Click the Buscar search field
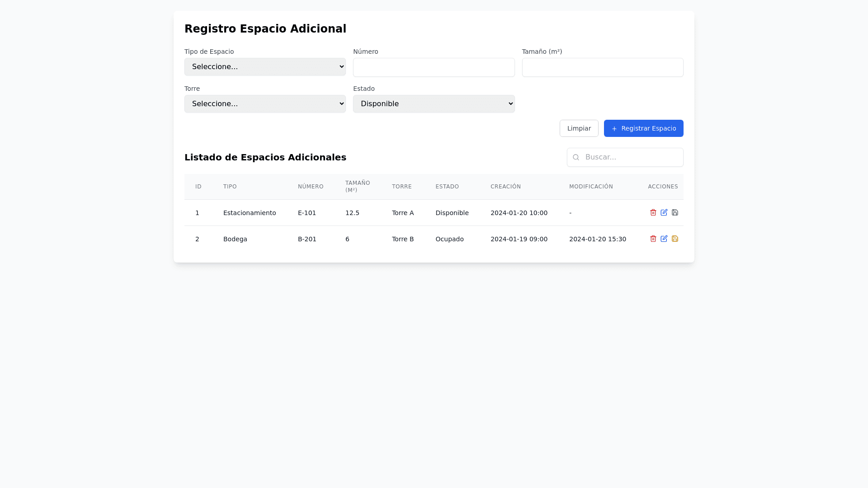The width and height of the screenshot is (868, 488). point(631,157)
